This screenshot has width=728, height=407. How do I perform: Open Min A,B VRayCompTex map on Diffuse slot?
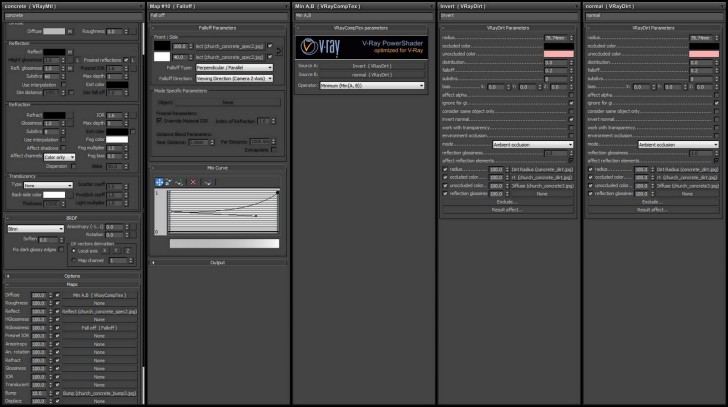click(x=100, y=295)
